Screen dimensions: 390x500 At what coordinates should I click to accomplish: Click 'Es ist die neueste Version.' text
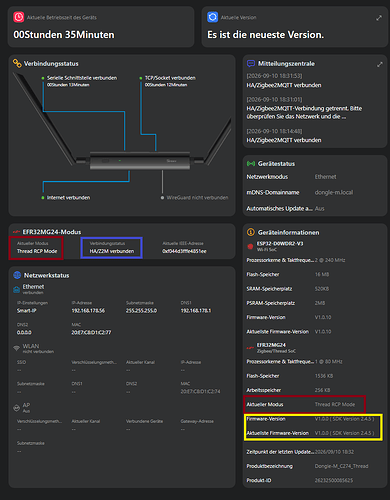click(x=265, y=35)
